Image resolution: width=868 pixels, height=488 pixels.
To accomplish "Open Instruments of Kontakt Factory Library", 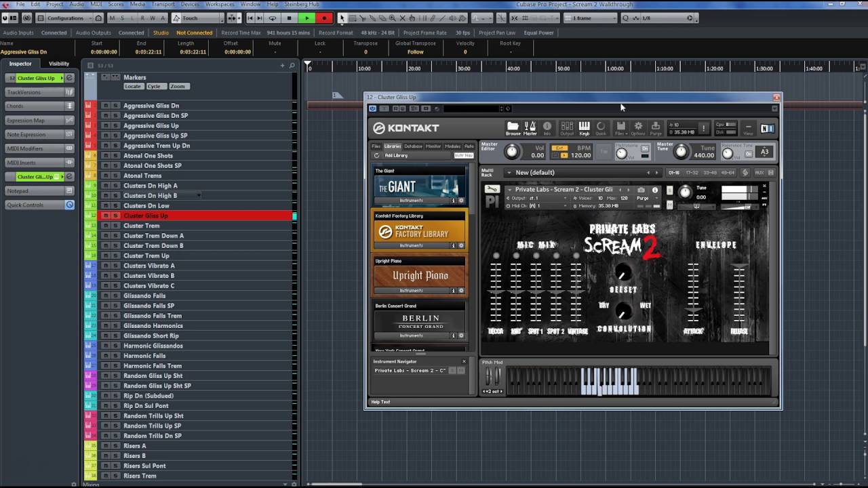I will (411, 245).
